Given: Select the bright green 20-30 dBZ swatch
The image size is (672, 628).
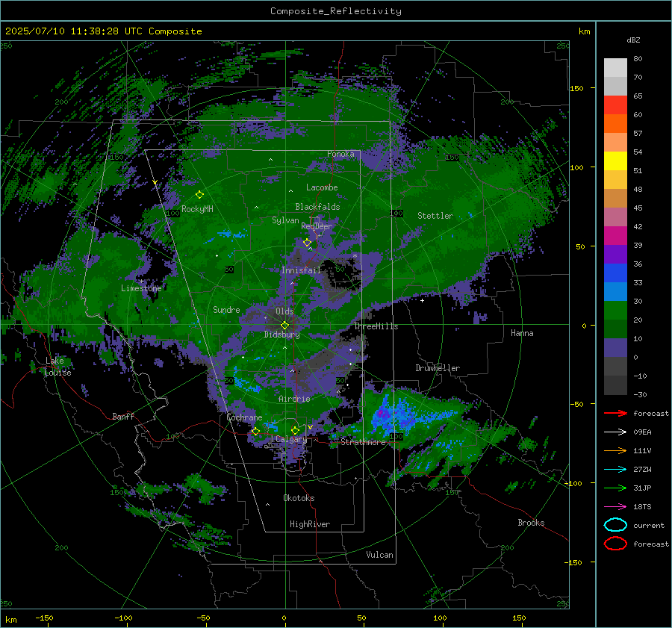Looking at the screenshot, I should pos(615,311).
